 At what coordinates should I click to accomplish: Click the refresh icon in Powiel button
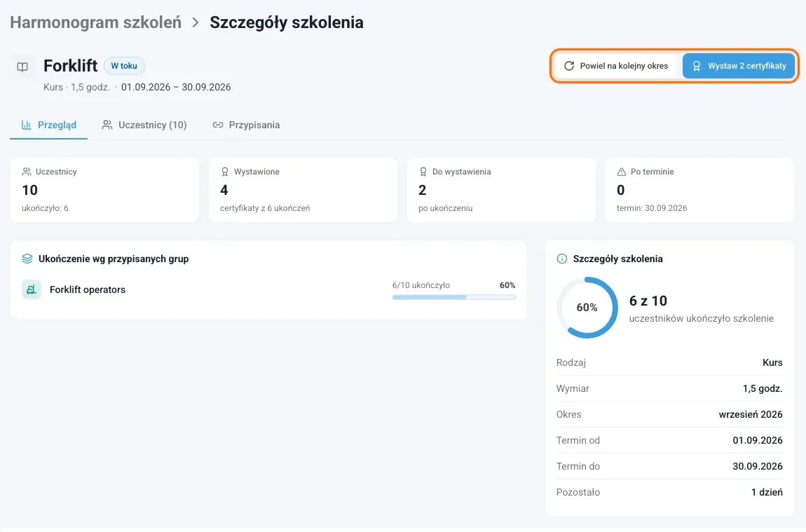(x=569, y=66)
